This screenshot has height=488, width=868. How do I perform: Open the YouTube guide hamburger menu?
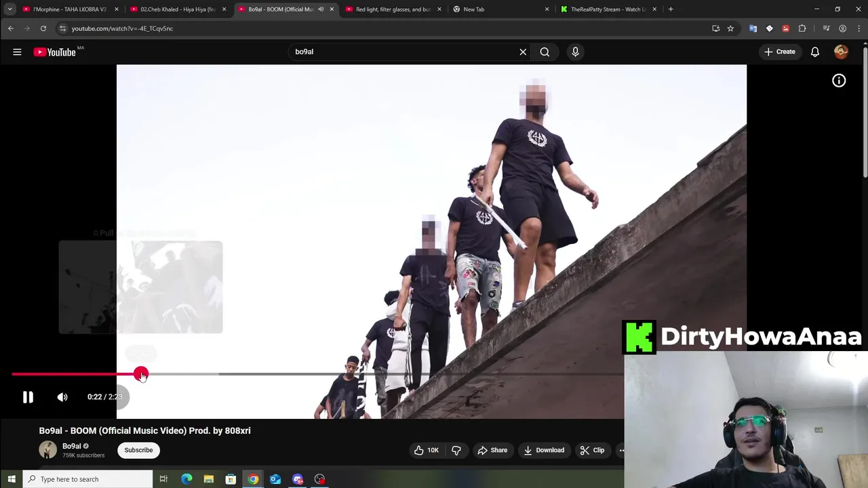(x=17, y=52)
